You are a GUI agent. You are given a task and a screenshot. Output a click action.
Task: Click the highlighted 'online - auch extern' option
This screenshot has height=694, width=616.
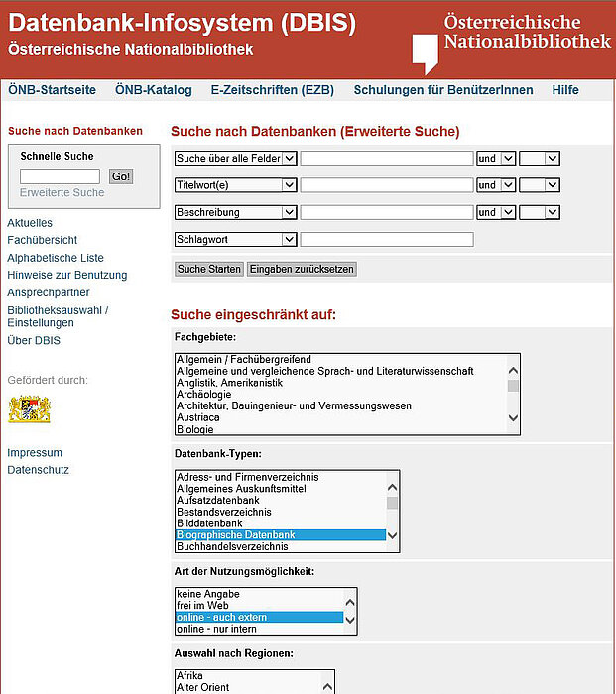pyautogui.click(x=260, y=617)
